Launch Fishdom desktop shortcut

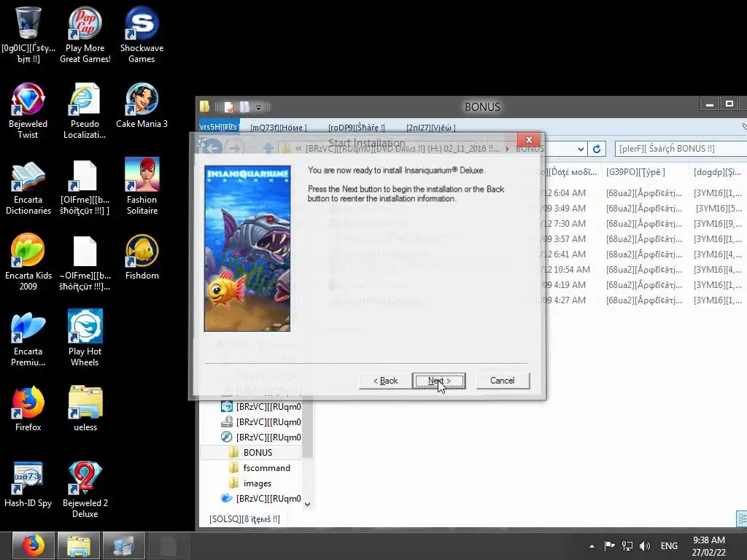pos(142,257)
